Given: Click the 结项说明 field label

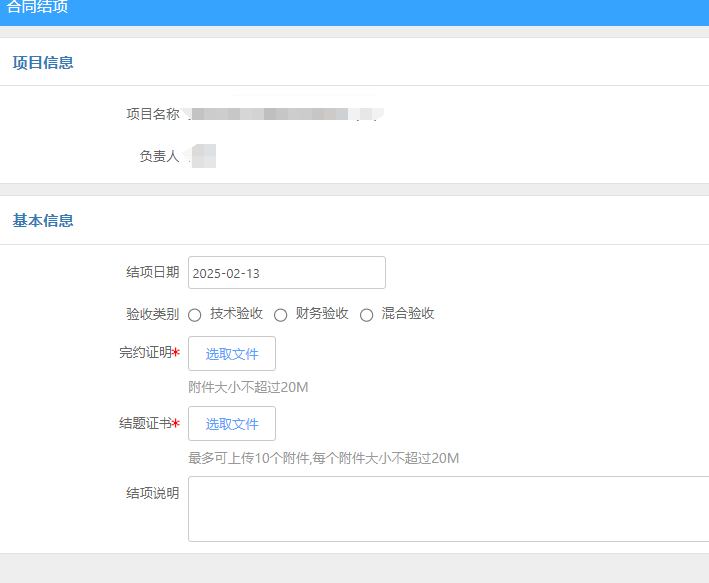Looking at the screenshot, I should click(x=152, y=492).
